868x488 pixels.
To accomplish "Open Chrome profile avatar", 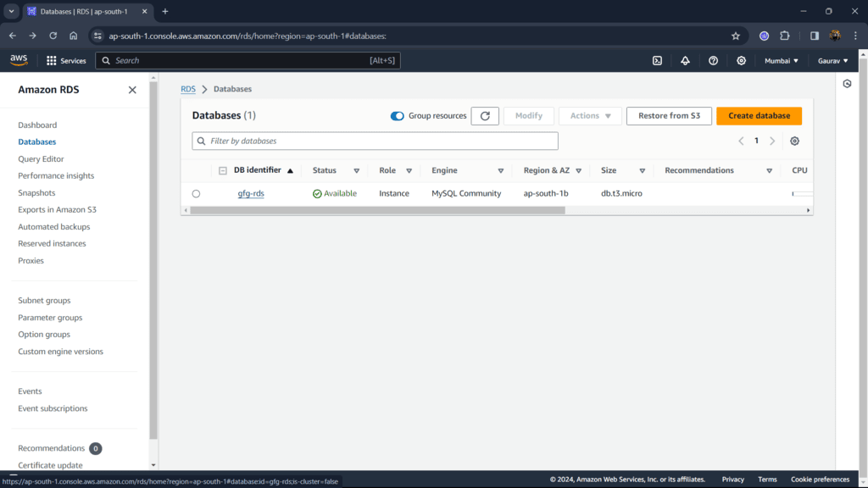I will pyautogui.click(x=835, y=36).
